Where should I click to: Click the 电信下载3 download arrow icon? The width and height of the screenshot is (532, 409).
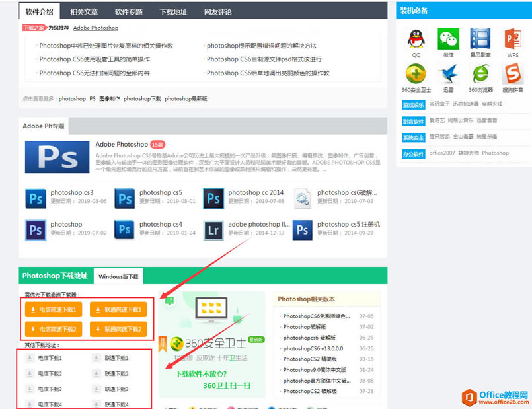[30, 389]
